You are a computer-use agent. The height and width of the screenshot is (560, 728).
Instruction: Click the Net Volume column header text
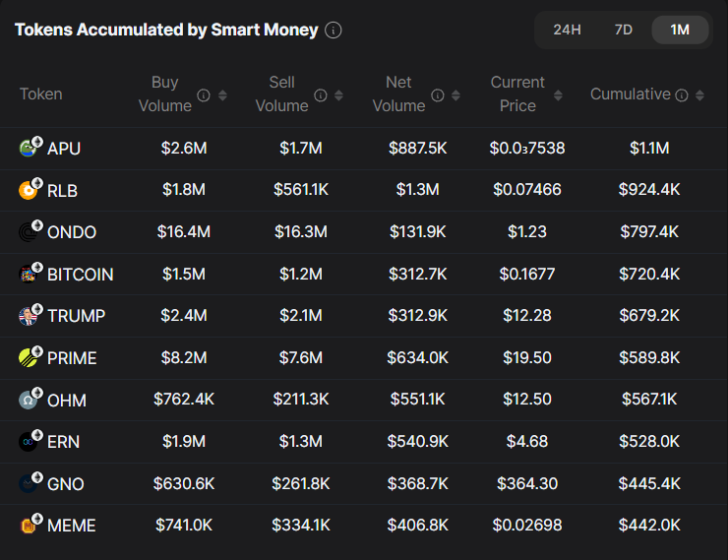point(398,94)
